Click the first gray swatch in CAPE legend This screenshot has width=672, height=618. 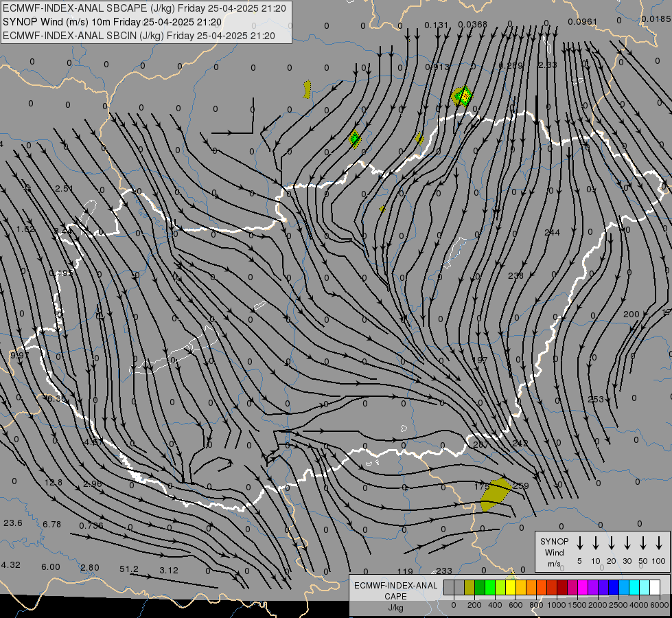tap(449, 588)
